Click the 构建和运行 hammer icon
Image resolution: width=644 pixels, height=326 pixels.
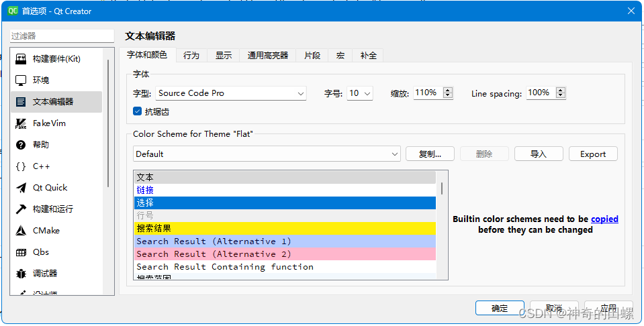click(x=21, y=209)
